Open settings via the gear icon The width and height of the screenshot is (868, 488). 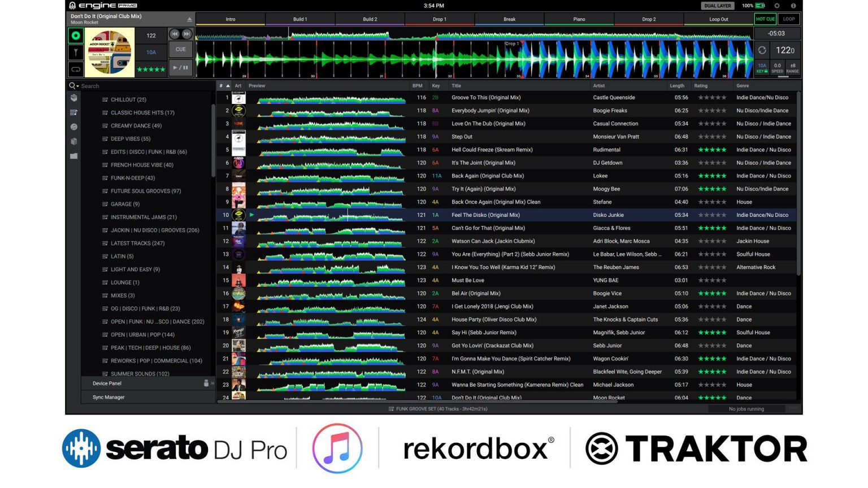point(777,6)
